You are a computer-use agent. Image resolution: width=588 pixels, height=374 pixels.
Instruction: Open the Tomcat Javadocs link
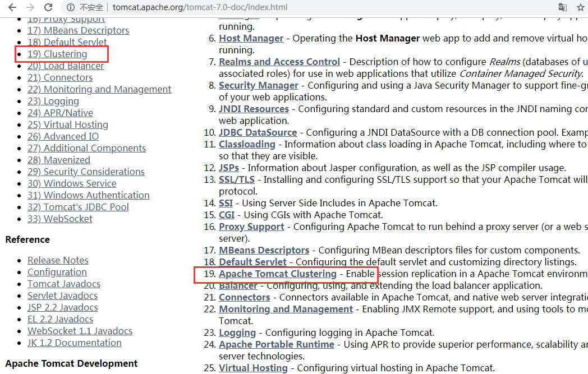(x=64, y=284)
